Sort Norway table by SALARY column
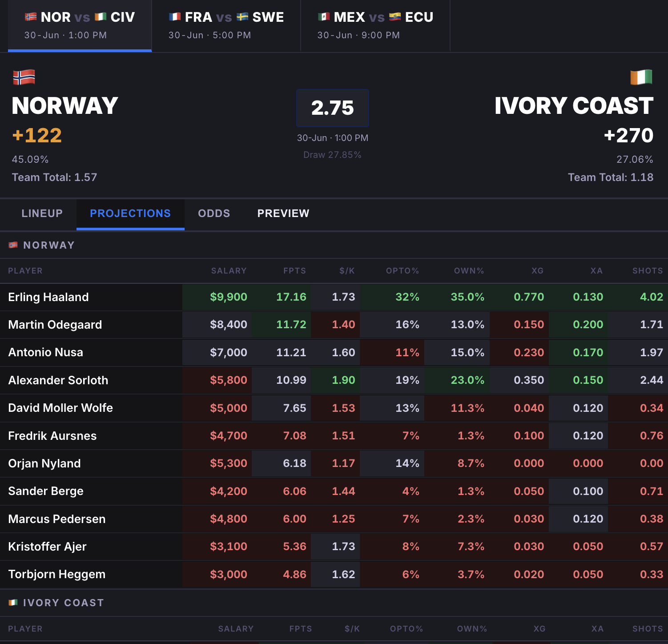Viewport: 668px width, 644px height. point(229,271)
